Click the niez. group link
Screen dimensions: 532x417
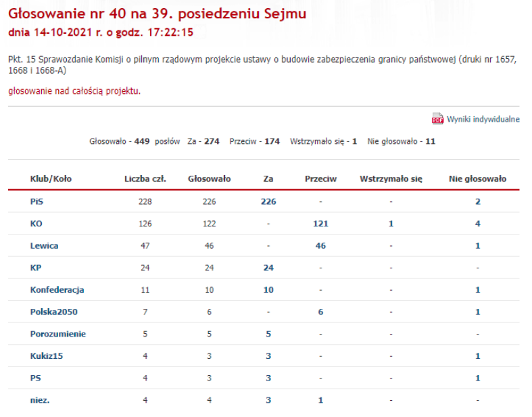pyautogui.click(x=40, y=400)
